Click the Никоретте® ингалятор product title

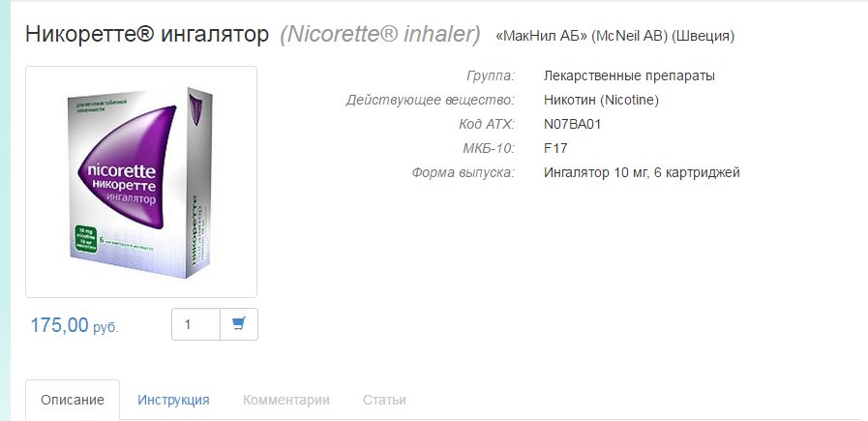(x=147, y=35)
